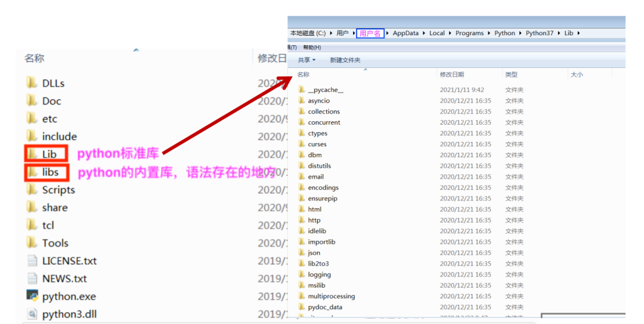Click the __pycache__ folder icon
The image size is (644, 324).
[x=302, y=90]
